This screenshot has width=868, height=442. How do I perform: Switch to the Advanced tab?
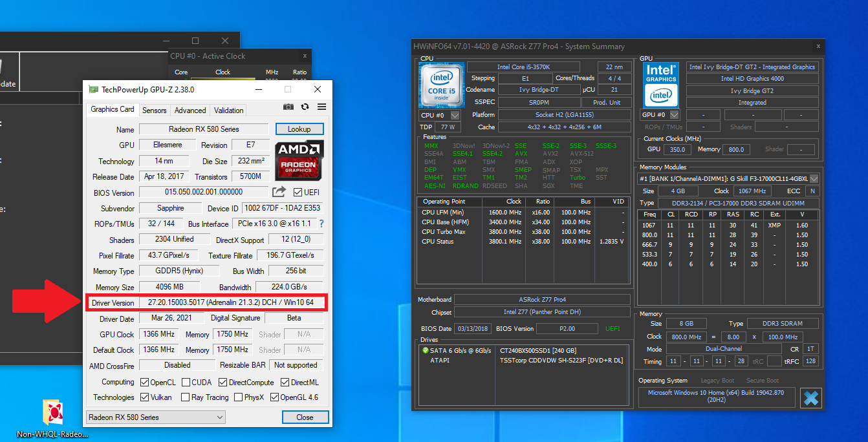[190, 111]
